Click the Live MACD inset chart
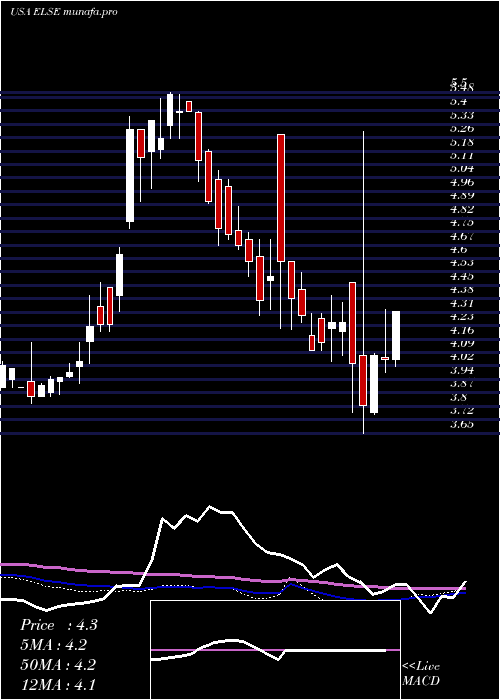 [x=275, y=650]
